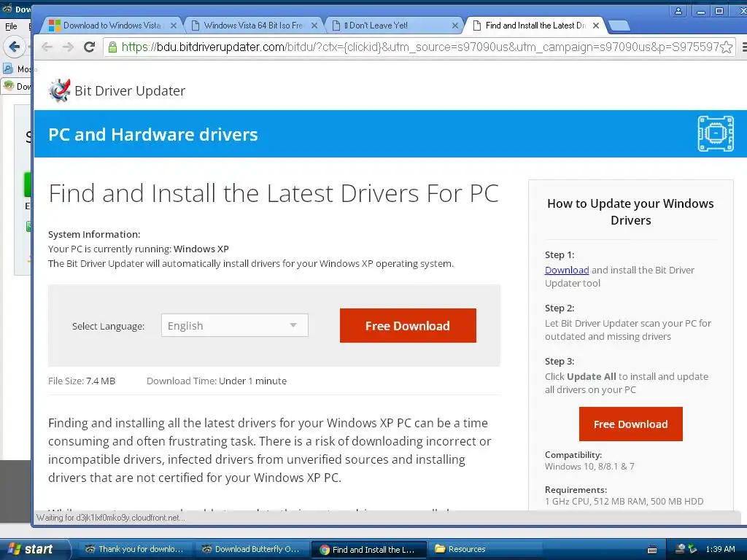Click into the Chrome address bar URL

pos(419,47)
